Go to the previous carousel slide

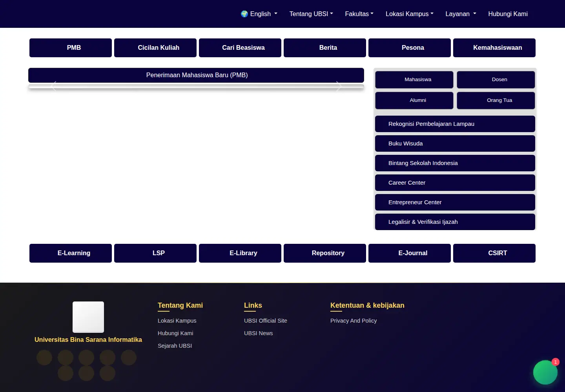(x=54, y=86)
